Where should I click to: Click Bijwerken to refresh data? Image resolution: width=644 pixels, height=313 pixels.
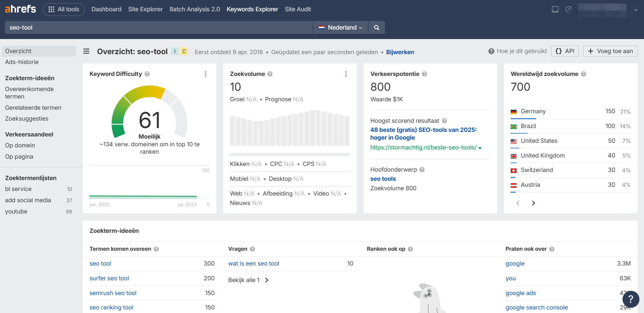tap(400, 52)
